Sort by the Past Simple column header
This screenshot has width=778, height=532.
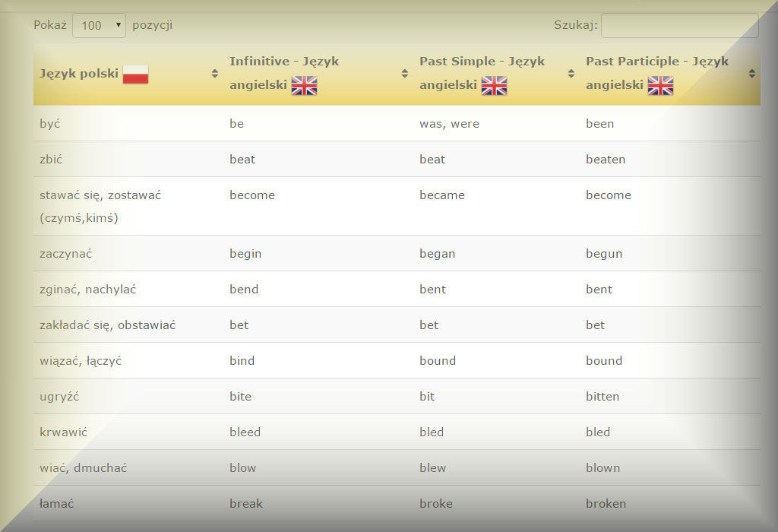[x=497, y=74]
